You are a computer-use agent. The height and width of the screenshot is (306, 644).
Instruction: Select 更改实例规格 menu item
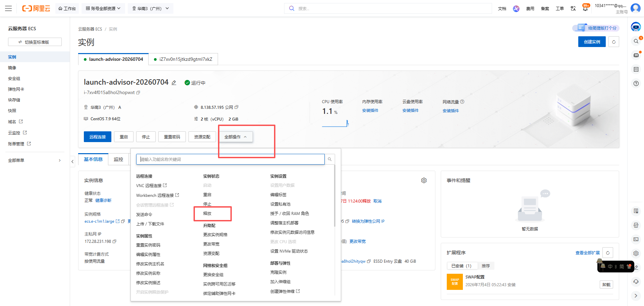click(215, 235)
